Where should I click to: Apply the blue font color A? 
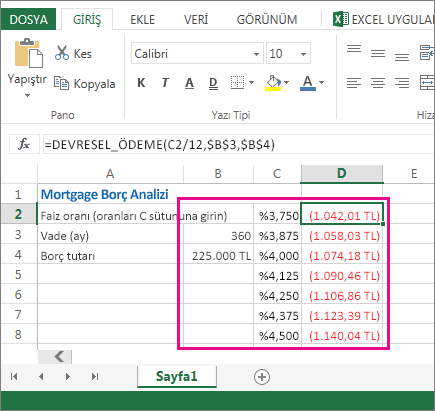point(308,83)
